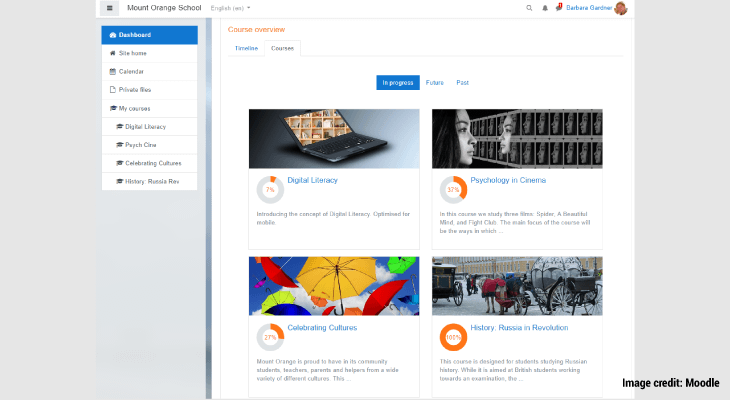
Task: Click the cap icon beside Digital Literacy
Action: click(x=119, y=127)
